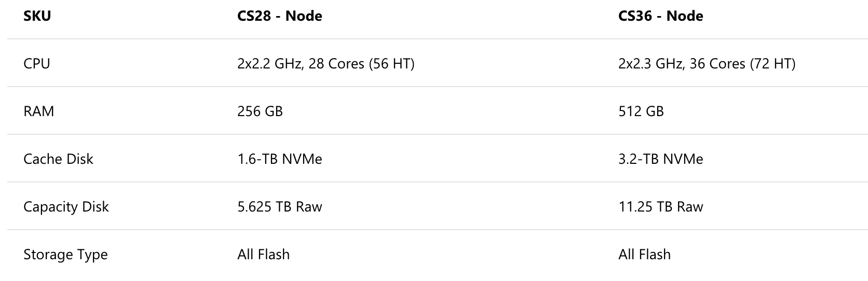
Task: Click the (56 HT) text in CPU row
Action: pos(391,64)
